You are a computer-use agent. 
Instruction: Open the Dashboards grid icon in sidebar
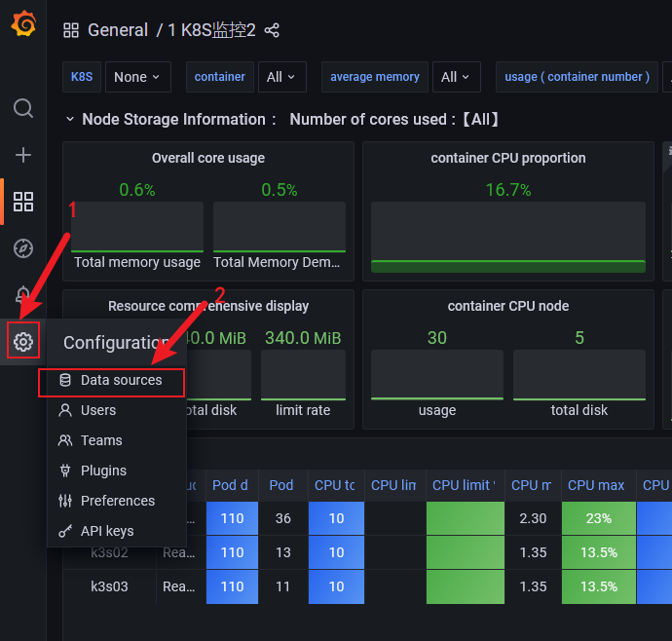point(23,202)
